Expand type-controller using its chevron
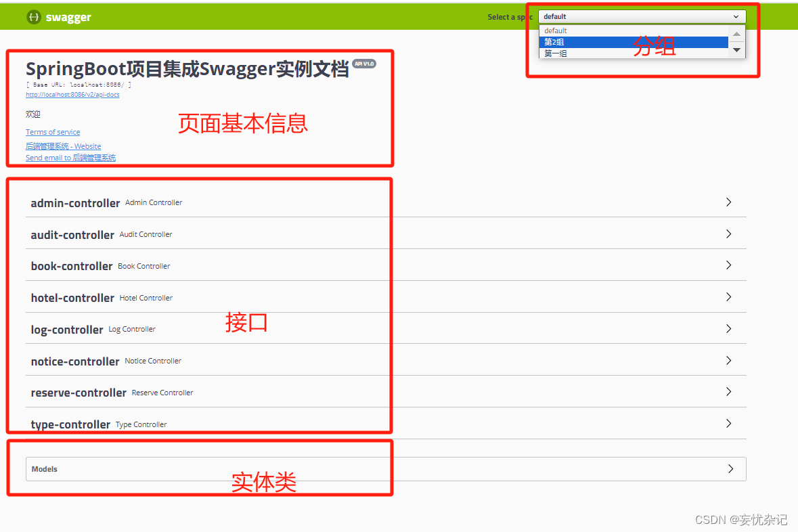798x532 pixels. click(x=729, y=424)
